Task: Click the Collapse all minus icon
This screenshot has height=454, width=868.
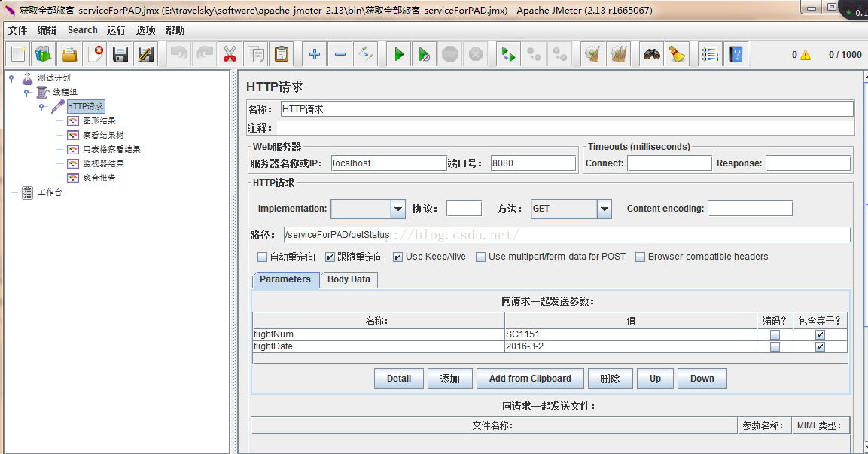Action: [340, 54]
